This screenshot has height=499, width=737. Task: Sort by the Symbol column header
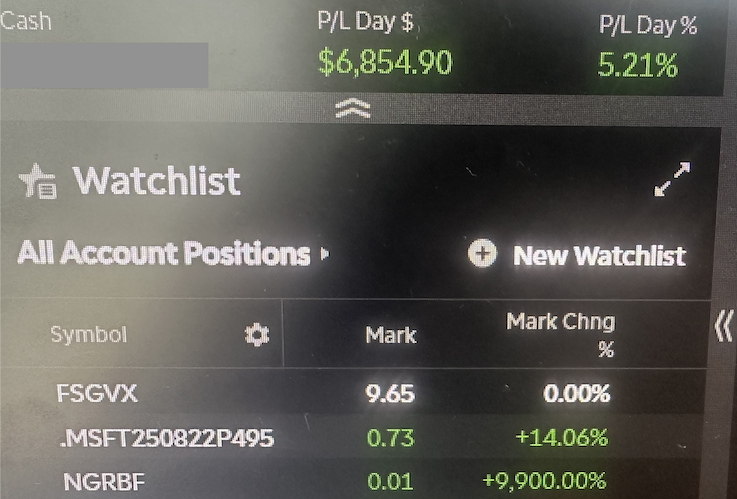click(x=89, y=335)
